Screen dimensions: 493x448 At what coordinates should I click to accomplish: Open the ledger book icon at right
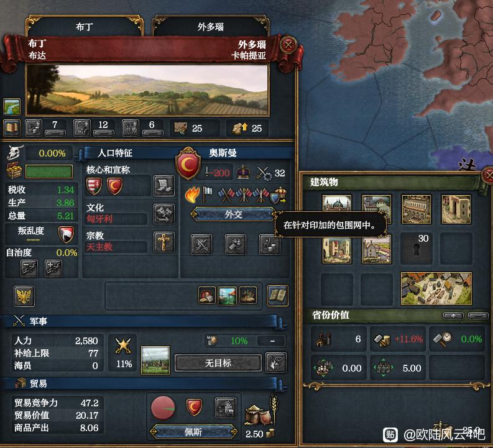(278, 295)
